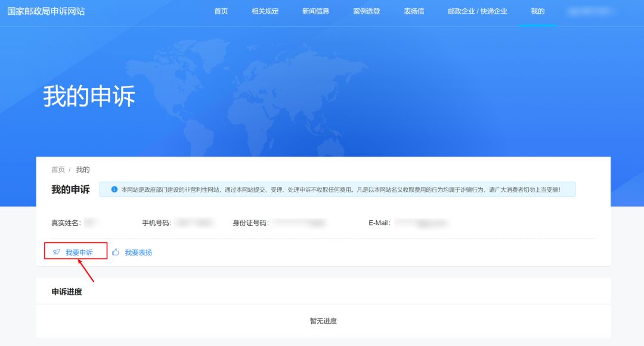Open 邮政企业 / 快递企业 menu item

coord(478,11)
